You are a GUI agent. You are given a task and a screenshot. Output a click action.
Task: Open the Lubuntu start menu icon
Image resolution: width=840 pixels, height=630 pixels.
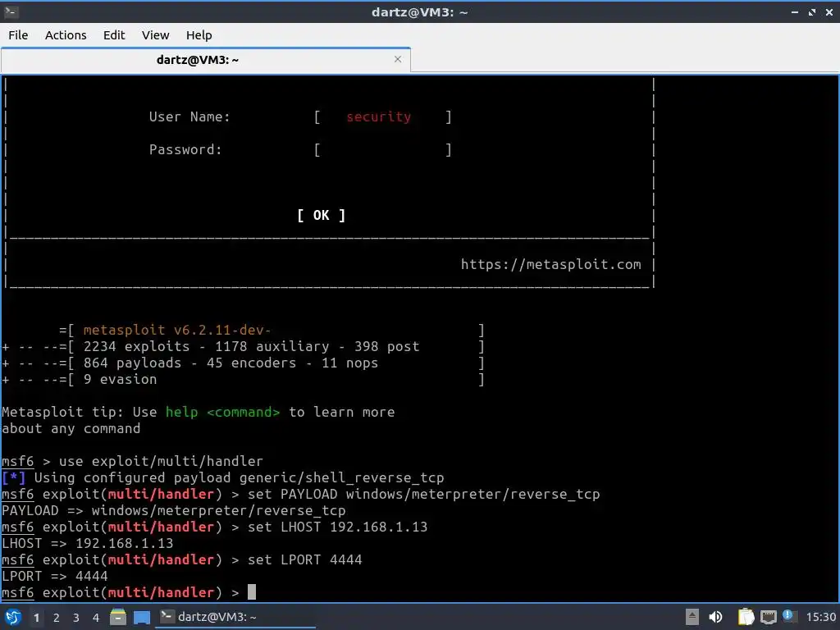13,617
